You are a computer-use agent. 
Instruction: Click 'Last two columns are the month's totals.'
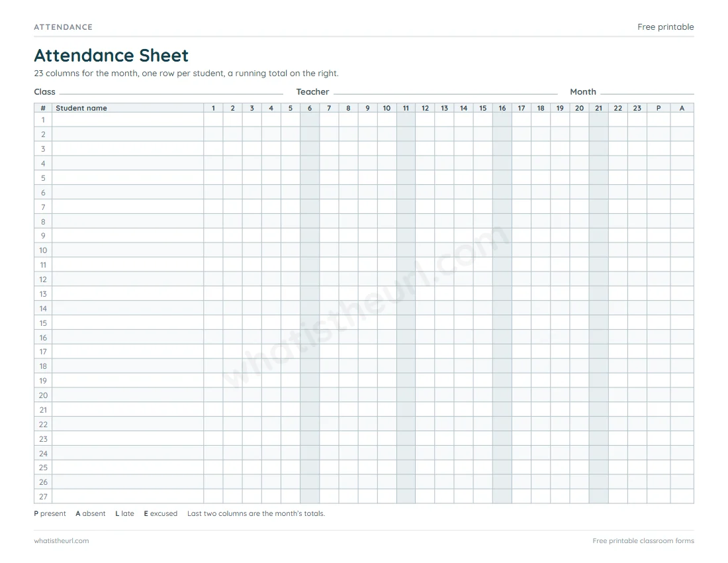tap(256, 513)
